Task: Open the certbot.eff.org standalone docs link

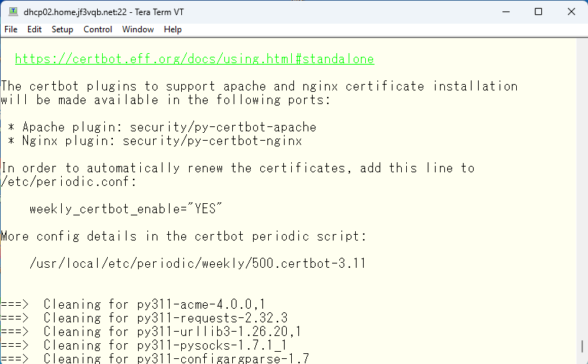Action: [194, 59]
